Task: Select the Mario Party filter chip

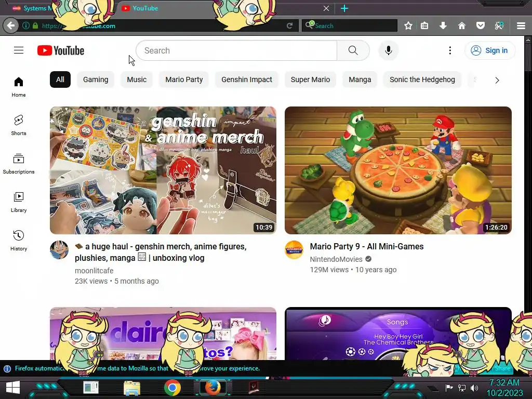Action: 184,79
